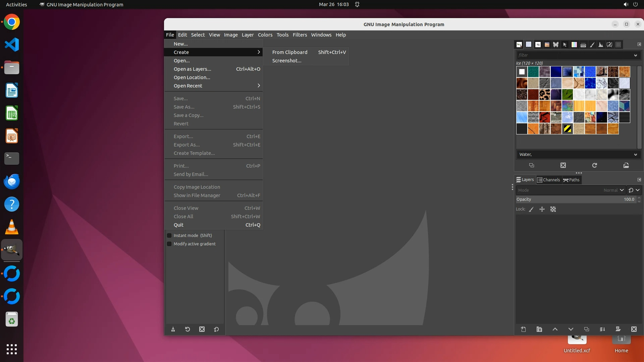644x362 pixels.
Task: Click lock pixels brush icon
Action: (531, 209)
